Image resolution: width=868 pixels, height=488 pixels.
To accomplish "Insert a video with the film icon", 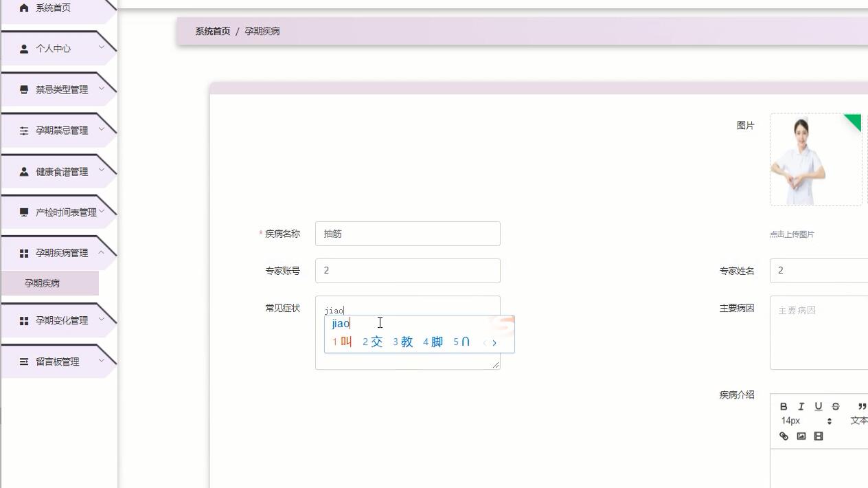I will click(x=818, y=436).
